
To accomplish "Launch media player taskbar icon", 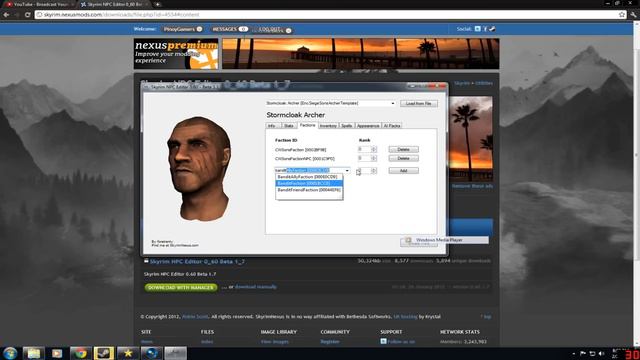I will coord(57,353).
